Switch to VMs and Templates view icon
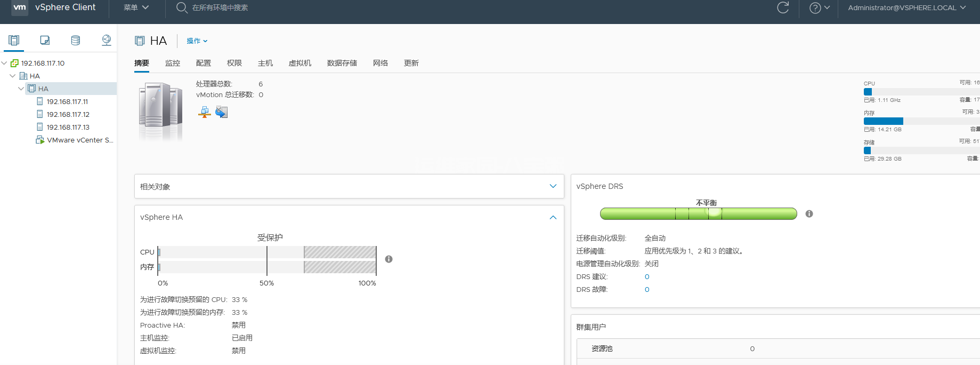980x365 pixels. point(45,40)
